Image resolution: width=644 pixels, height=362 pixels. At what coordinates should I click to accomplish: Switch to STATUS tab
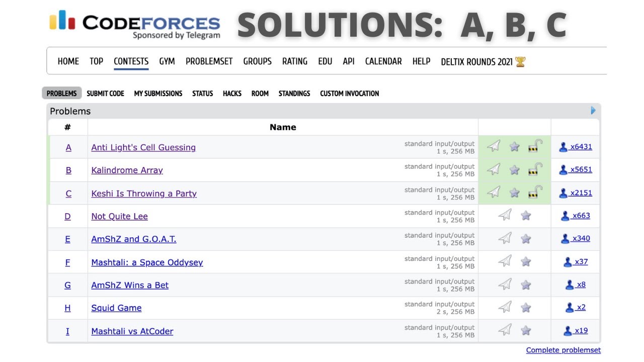[202, 94]
